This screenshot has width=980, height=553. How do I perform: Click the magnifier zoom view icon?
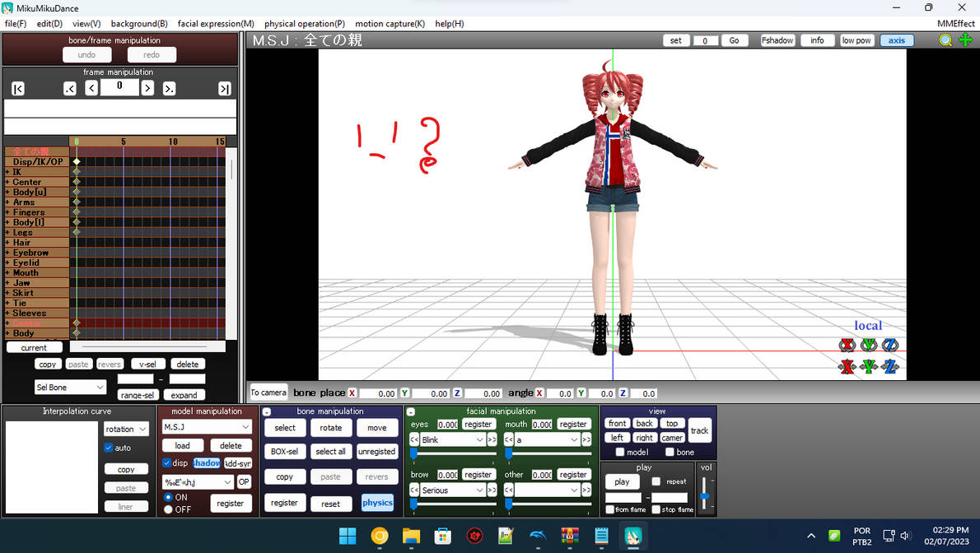coord(945,40)
